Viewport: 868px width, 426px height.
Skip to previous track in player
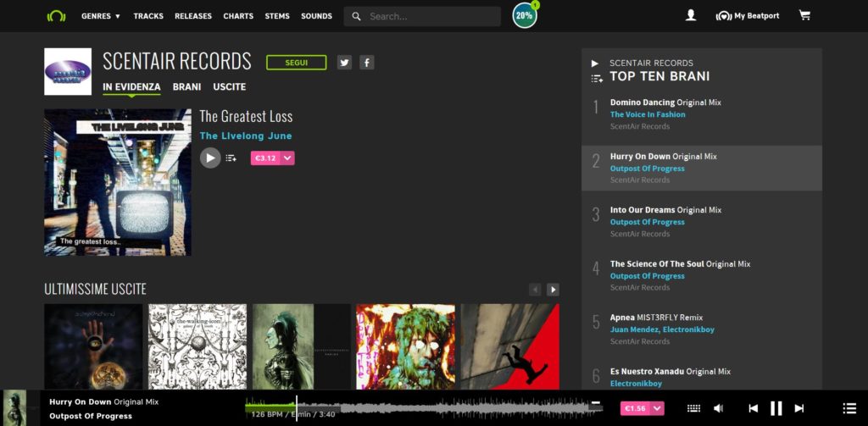[x=753, y=408]
